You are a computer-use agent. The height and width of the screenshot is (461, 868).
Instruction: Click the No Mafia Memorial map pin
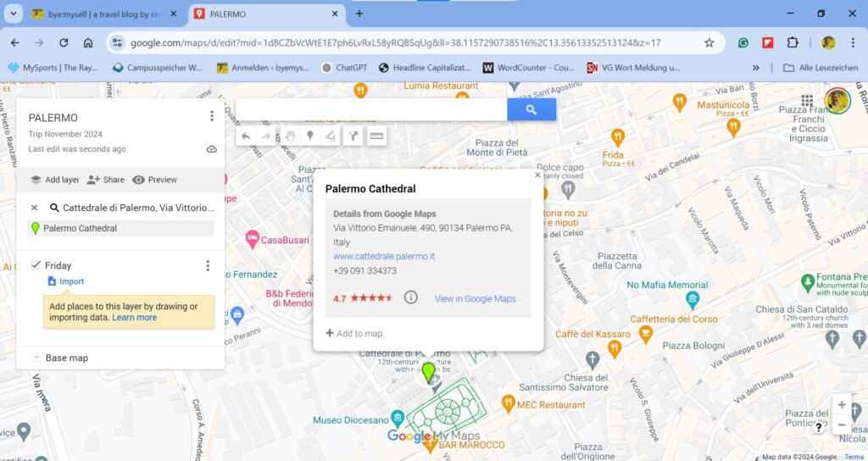[692, 300]
